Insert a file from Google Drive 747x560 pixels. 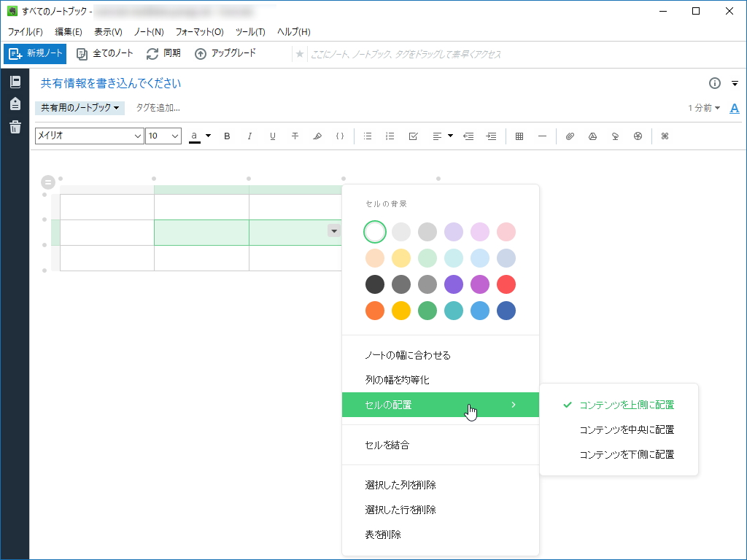tap(592, 136)
